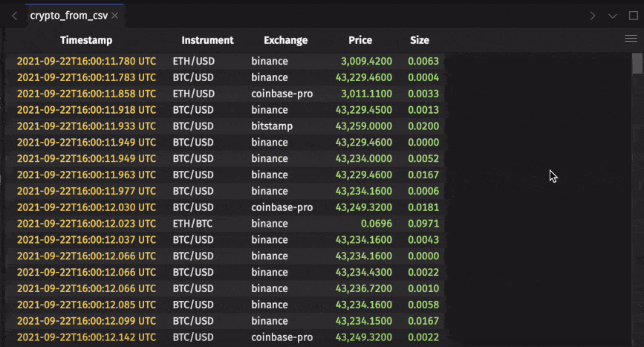Maximize the panel with the square icon
The width and height of the screenshot is (644, 347).
tap(633, 16)
